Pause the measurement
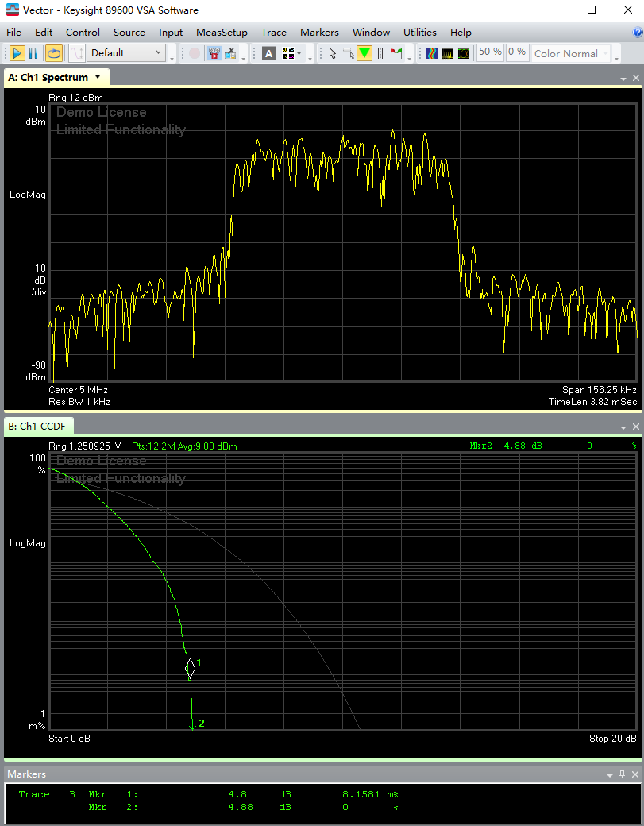Screen dimensions: 644x826 point(33,53)
